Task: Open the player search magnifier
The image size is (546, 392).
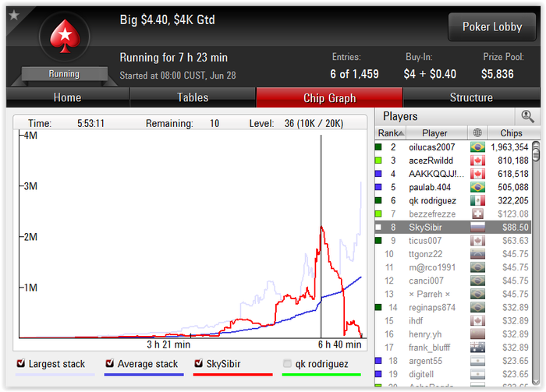Action: click(527, 117)
